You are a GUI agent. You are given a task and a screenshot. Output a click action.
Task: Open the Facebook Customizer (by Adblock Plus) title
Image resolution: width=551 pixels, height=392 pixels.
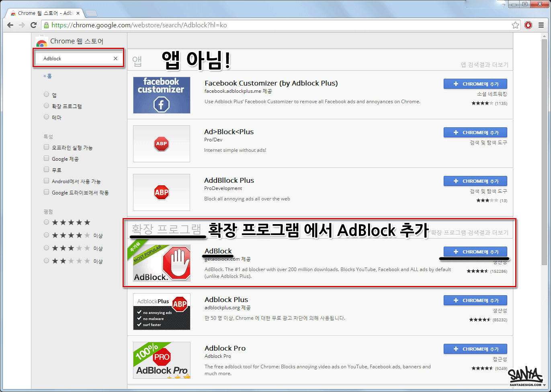point(271,83)
